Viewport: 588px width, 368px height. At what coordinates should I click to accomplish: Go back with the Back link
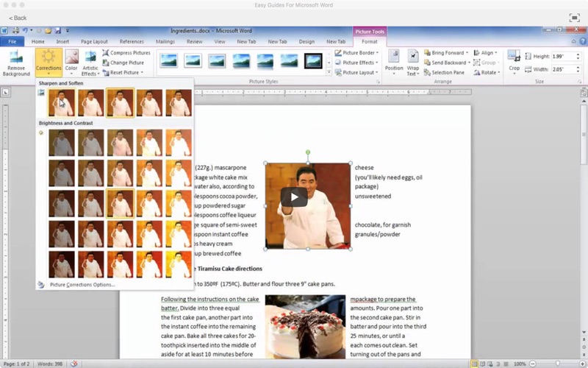click(x=18, y=18)
